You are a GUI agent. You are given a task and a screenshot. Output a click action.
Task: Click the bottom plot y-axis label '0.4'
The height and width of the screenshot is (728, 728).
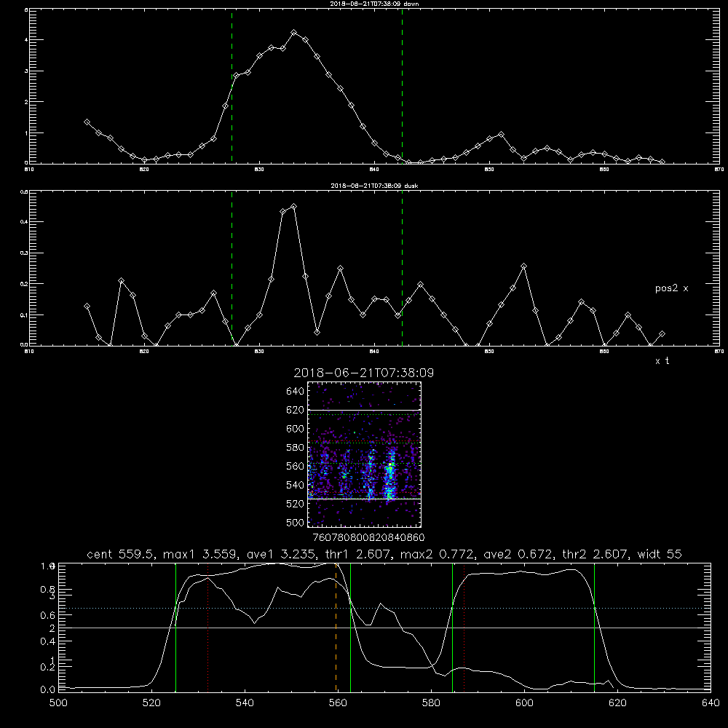pos(48,641)
